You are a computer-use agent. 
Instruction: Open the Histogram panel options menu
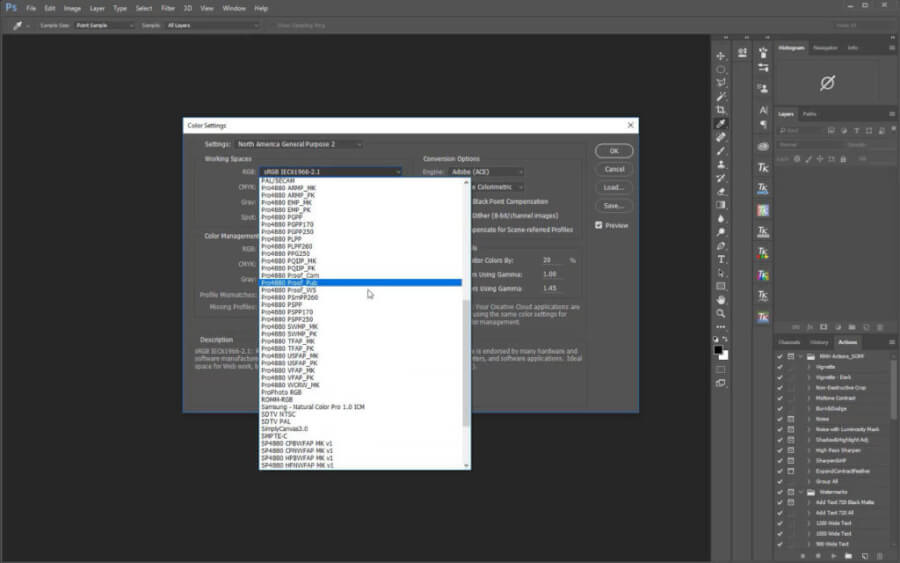[x=892, y=48]
